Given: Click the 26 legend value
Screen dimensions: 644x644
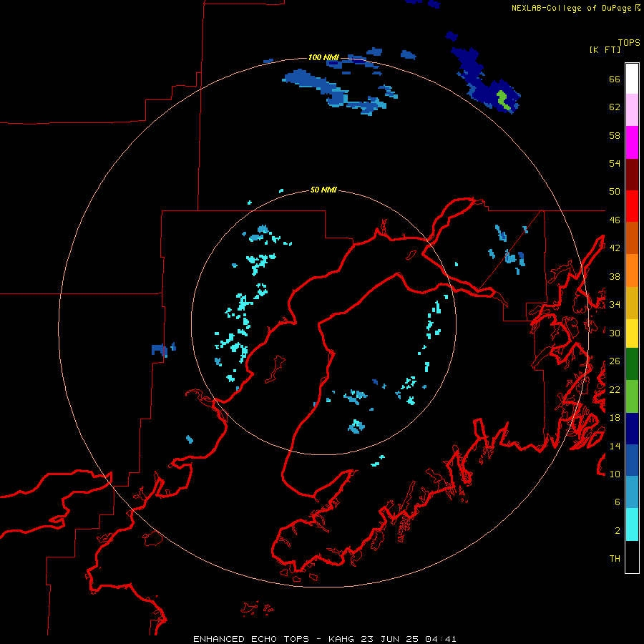Looking at the screenshot, I should coord(615,361).
